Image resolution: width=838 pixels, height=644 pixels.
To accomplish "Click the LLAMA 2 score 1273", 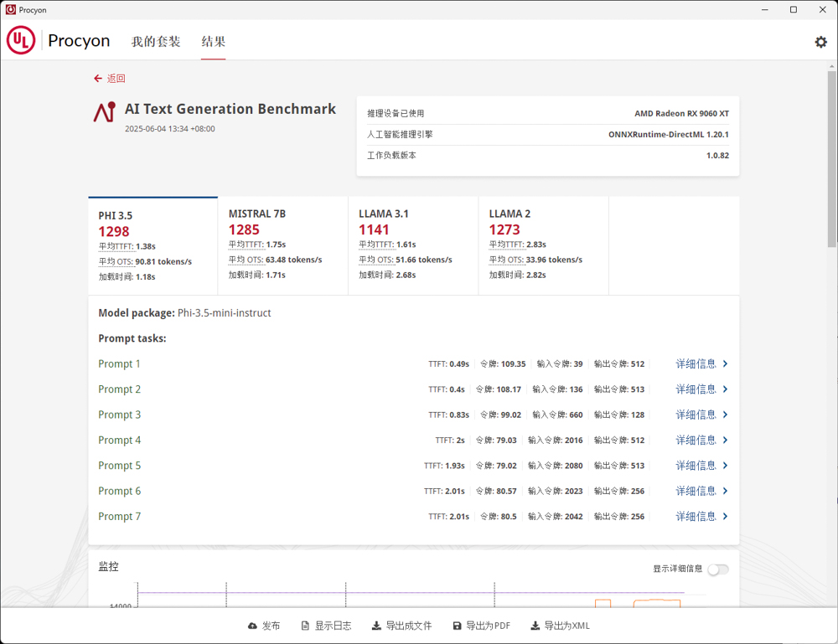I will point(504,229).
